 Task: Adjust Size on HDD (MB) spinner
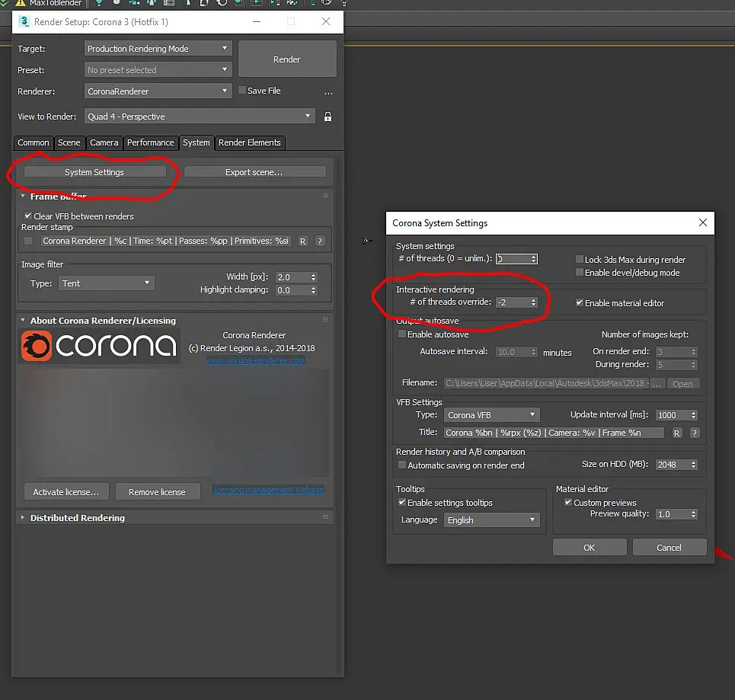[693, 465]
